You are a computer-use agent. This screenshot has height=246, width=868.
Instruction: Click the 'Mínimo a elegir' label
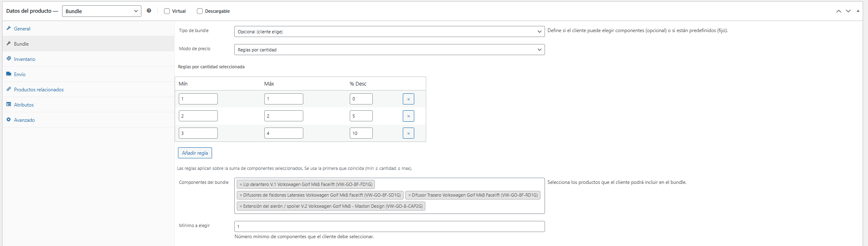[194, 225]
